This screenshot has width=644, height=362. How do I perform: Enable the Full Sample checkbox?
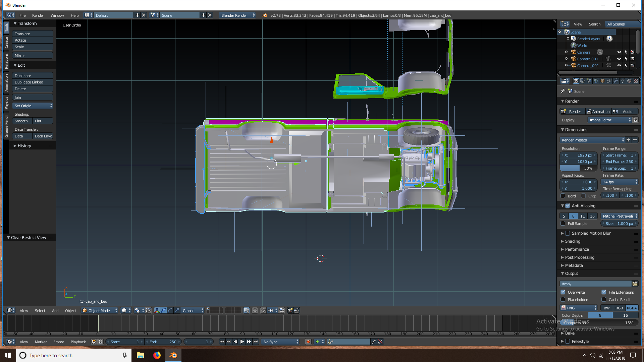point(563,224)
